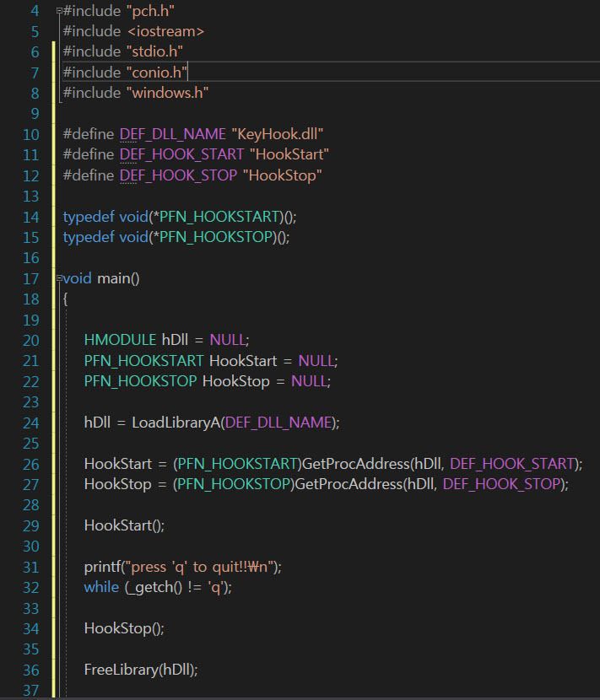Click line number 7 in the gutter
The height and width of the screenshot is (700, 600).
coord(35,73)
